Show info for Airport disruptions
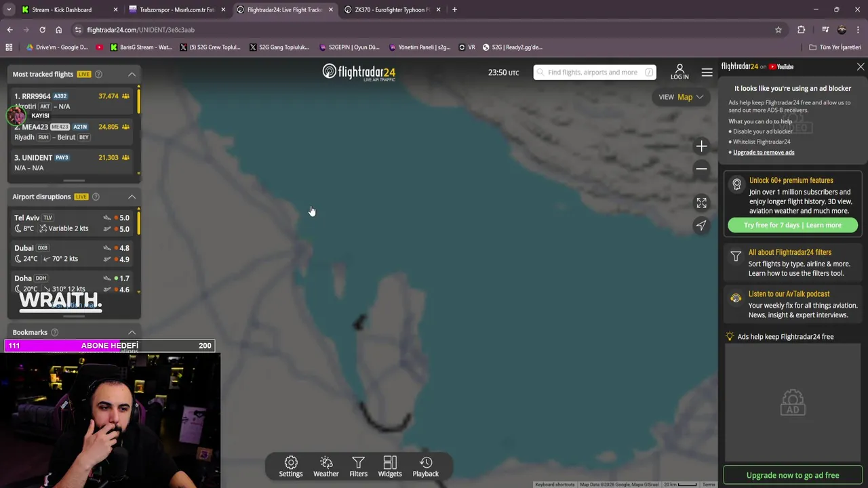Viewport: 868px width, 488px height. [x=96, y=197]
